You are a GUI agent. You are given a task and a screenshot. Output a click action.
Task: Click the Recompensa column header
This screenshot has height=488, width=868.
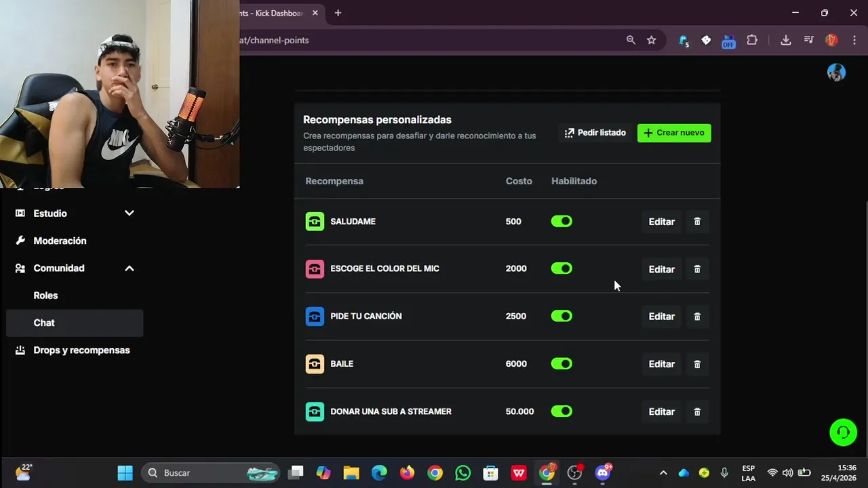point(334,181)
